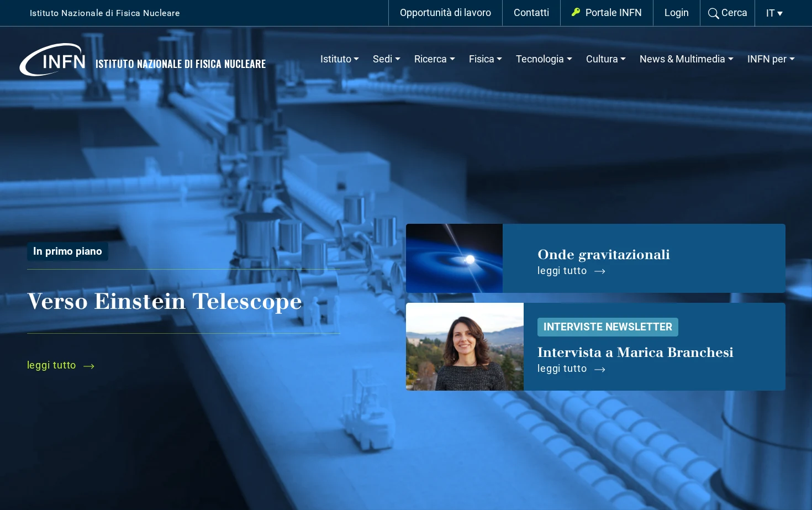The image size is (812, 510).
Task: Click the ISTITUTO NAZIONALE DI FISICA NUCLEARE logo text
Action: click(x=181, y=64)
